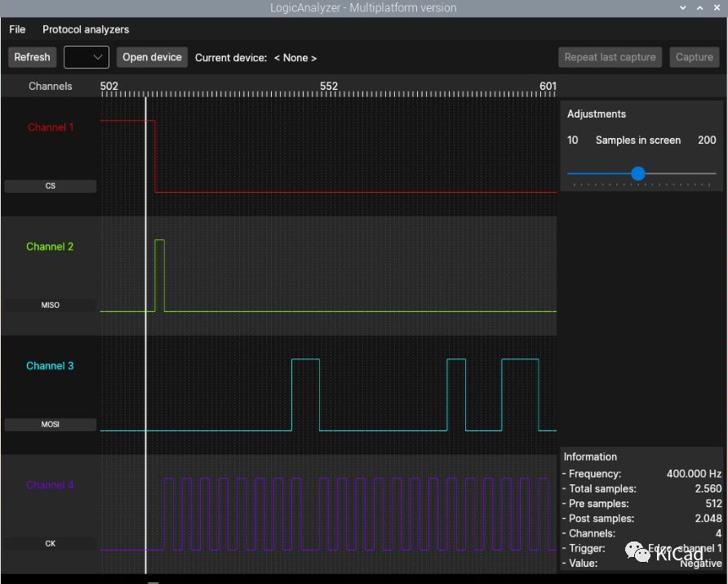The width and height of the screenshot is (728, 584).
Task: Edit the CS label field for Channel 1
Action: [x=51, y=186]
